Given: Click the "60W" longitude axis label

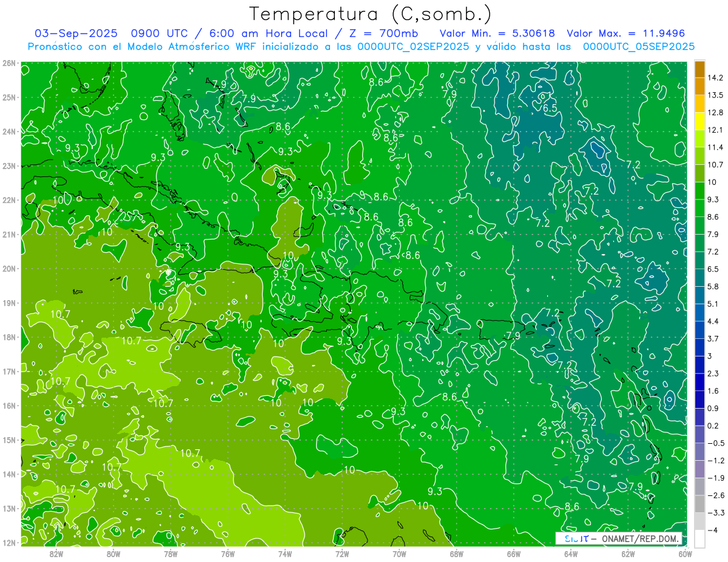Looking at the screenshot, I should pyautogui.click(x=686, y=553).
